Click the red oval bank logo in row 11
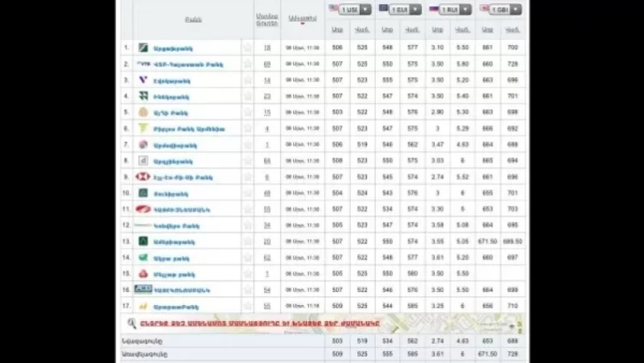The height and width of the screenshot is (363, 644). point(144,209)
